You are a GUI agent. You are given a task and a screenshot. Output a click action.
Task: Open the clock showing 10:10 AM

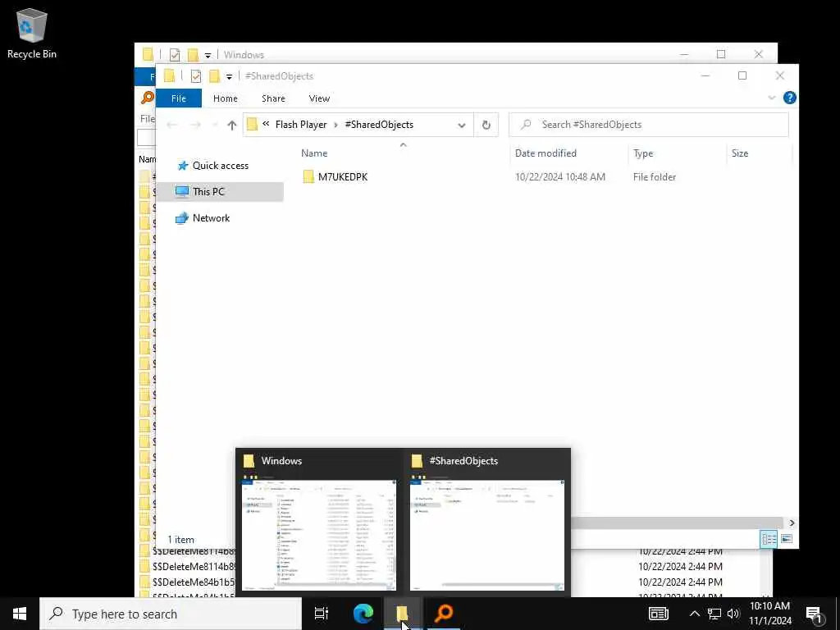(x=769, y=614)
